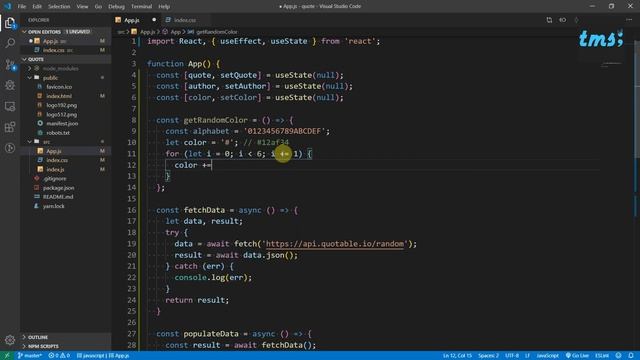
Task: Open the Run and Debug bug icon
Action: tap(10, 85)
